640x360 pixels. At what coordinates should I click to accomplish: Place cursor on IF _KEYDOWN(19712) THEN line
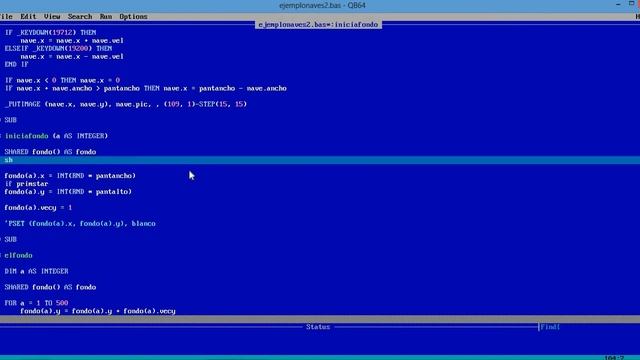pyautogui.click(x=50, y=32)
